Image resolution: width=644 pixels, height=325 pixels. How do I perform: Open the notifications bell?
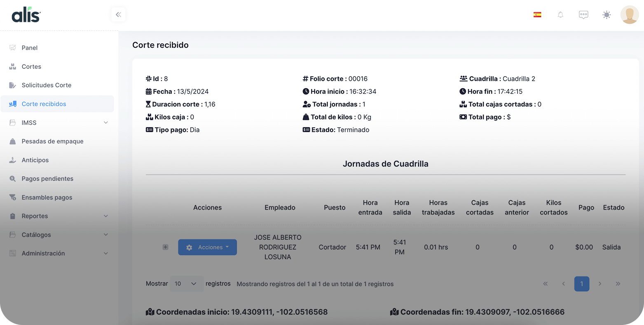(560, 15)
